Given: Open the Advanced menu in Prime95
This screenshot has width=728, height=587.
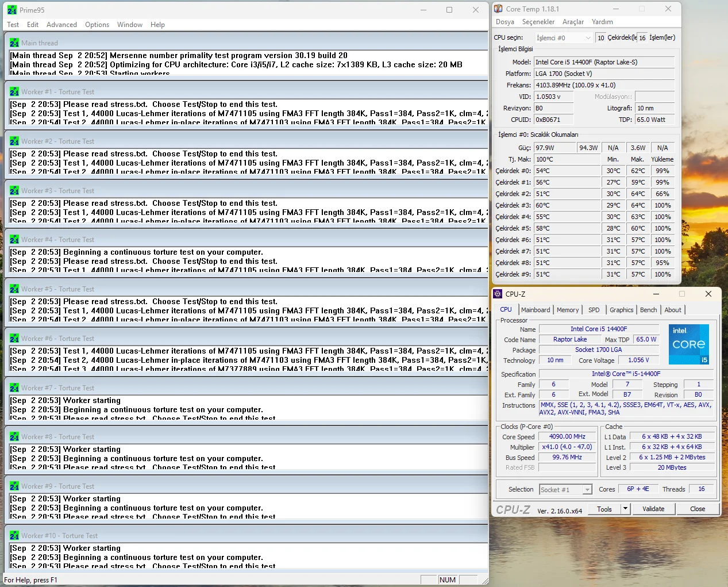Looking at the screenshot, I should point(61,25).
